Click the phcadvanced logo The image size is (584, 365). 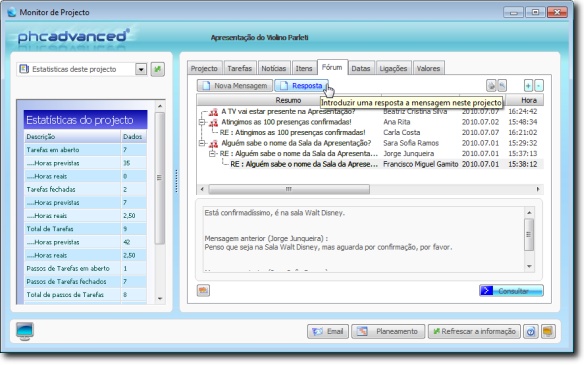(x=74, y=37)
